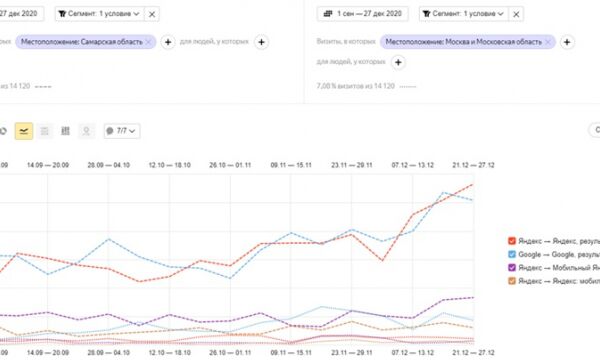Clear the right segment with X button
This screenshot has height=364, width=600.
coord(516,14)
